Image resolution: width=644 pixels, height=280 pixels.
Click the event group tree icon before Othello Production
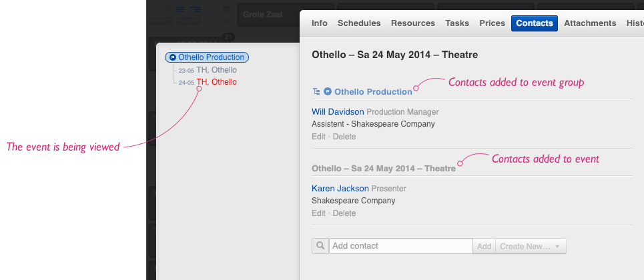point(316,91)
